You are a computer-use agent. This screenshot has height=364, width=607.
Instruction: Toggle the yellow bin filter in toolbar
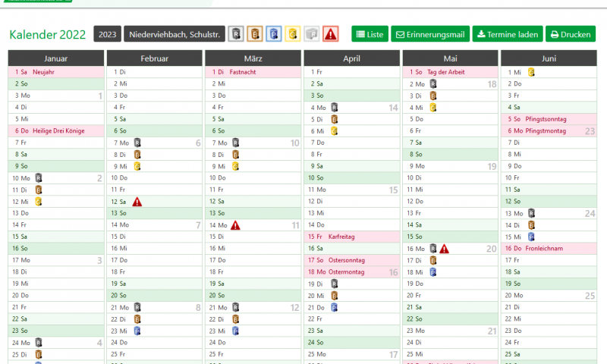click(293, 34)
